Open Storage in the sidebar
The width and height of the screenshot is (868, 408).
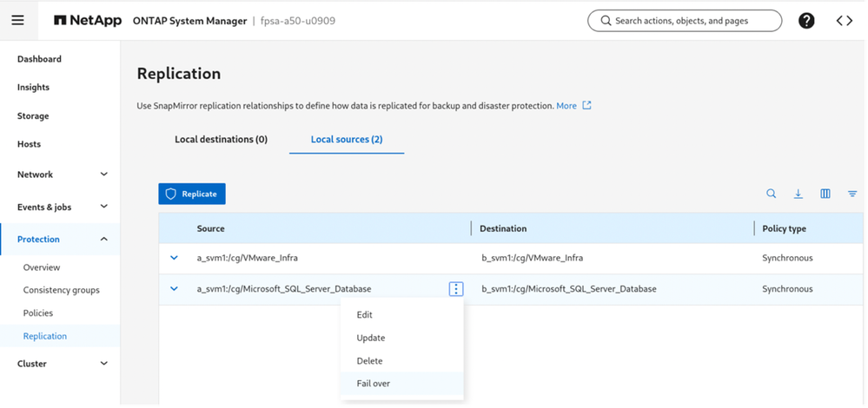pyautogui.click(x=33, y=116)
